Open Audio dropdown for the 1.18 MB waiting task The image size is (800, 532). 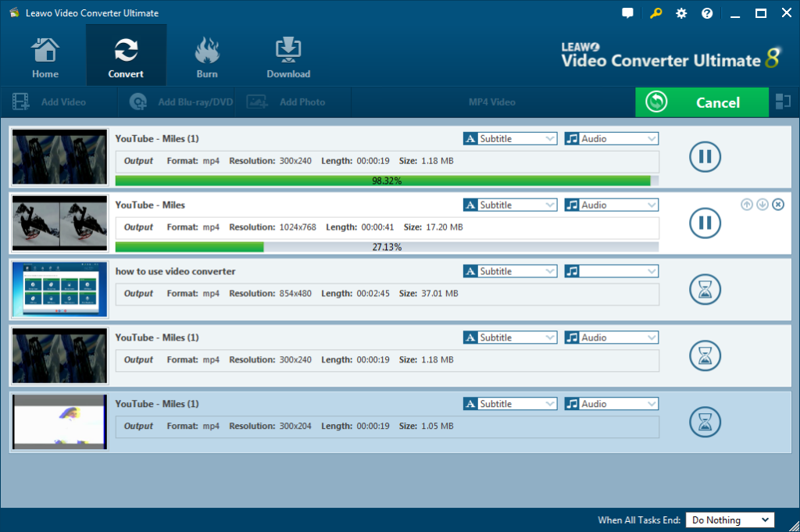[611, 337]
